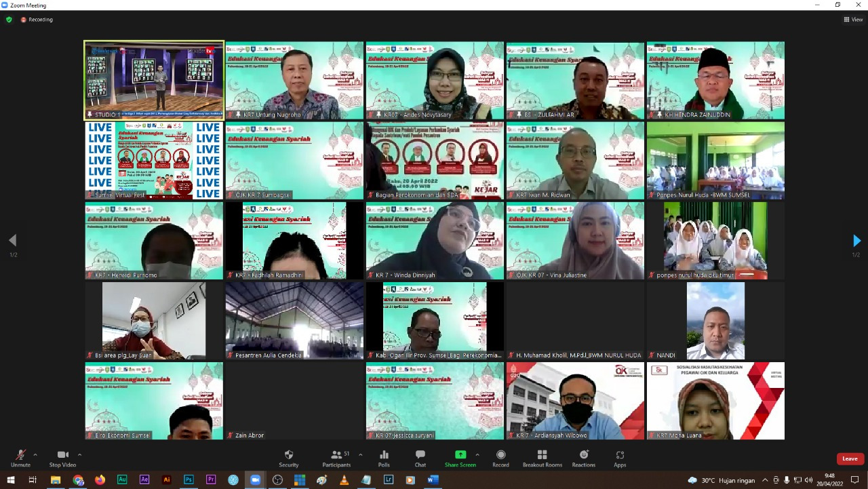Open the Polls window
Screen dimensions: 868x489
click(x=384, y=458)
